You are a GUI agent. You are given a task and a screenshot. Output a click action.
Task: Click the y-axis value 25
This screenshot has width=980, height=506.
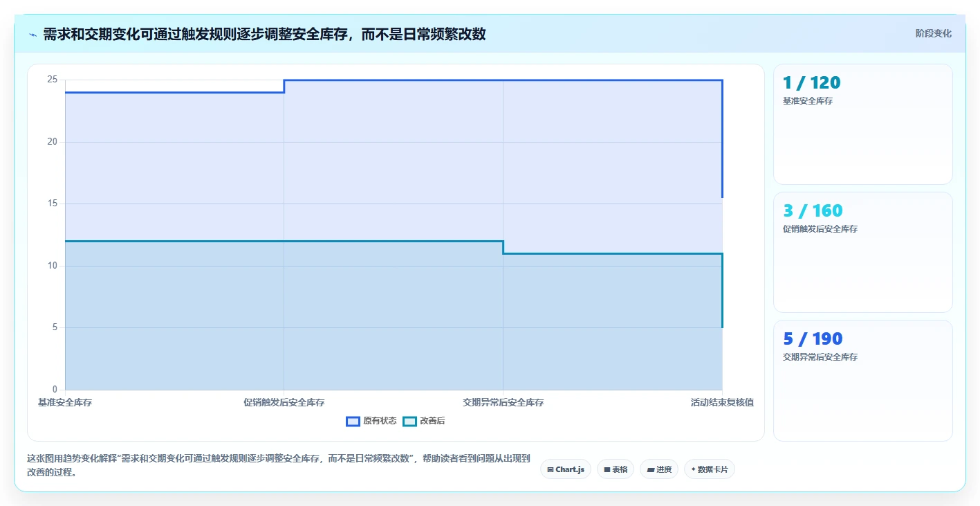[x=53, y=80]
